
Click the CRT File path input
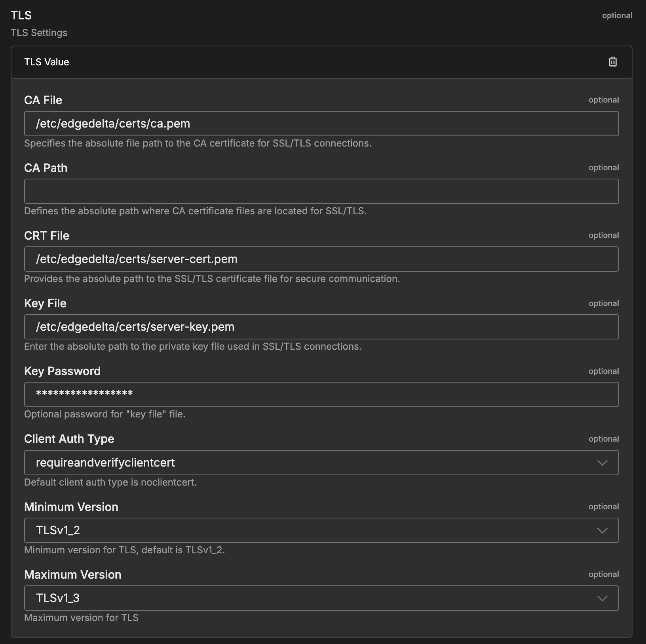point(321,259)
